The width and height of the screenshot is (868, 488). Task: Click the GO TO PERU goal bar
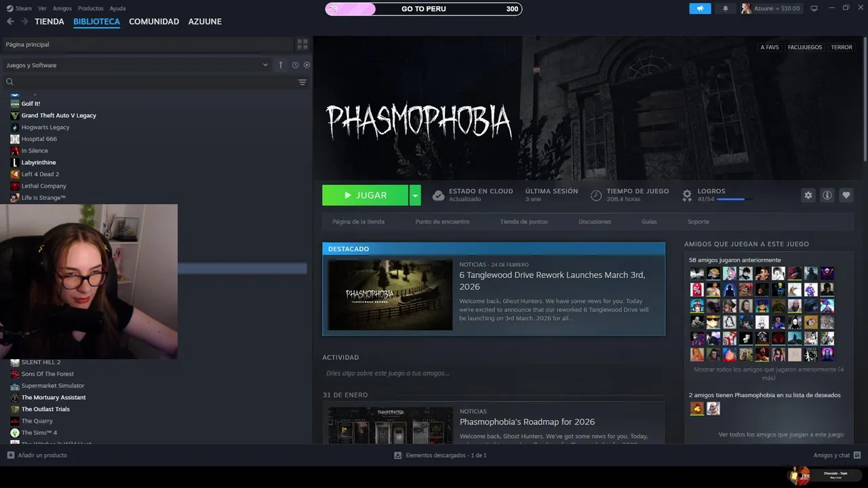coord(424,9)
